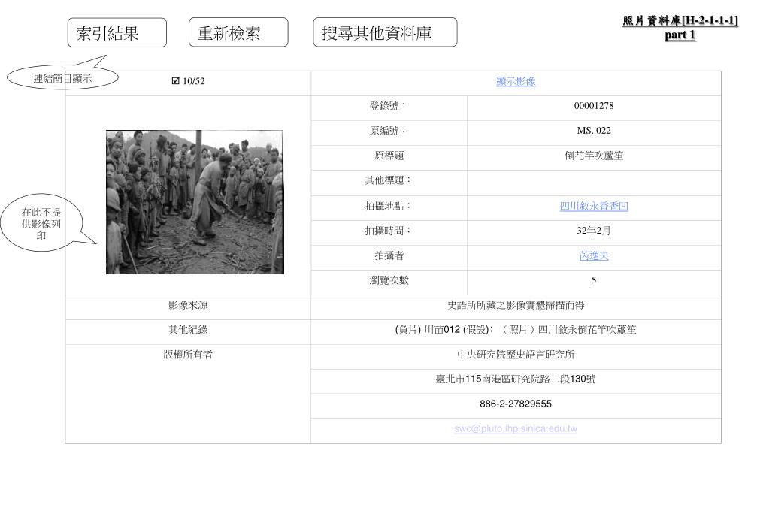Click the 原編號 label

click(387, 131)
